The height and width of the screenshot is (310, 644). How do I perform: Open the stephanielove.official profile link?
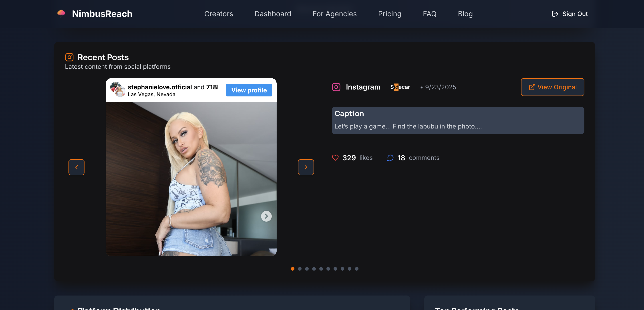[160, 87]
